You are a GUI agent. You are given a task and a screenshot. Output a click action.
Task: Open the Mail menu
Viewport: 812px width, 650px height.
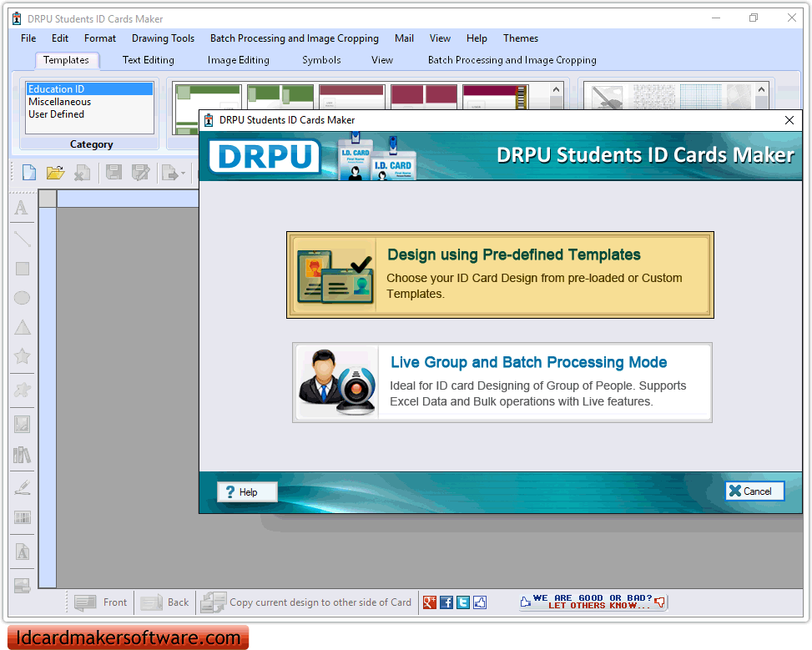(x=404, y=38)
